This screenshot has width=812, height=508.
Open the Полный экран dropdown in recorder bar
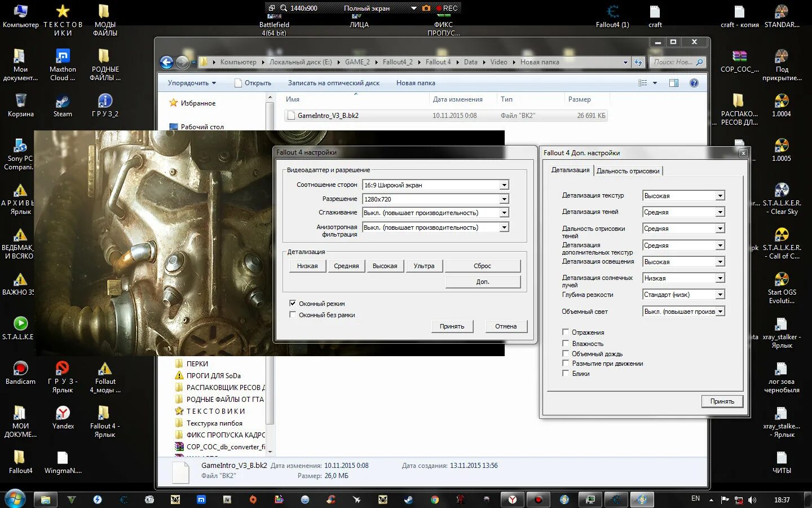coord(414,8)
